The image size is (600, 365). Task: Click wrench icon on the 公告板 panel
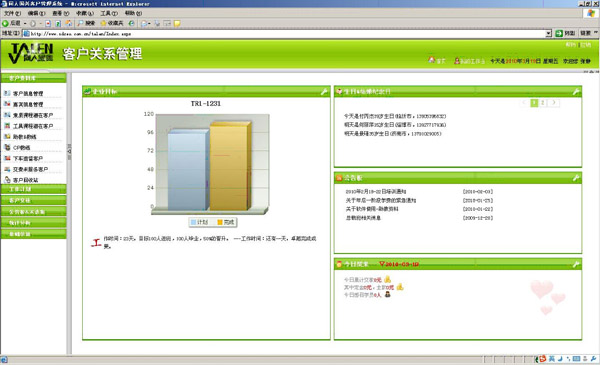coord(576,178)
